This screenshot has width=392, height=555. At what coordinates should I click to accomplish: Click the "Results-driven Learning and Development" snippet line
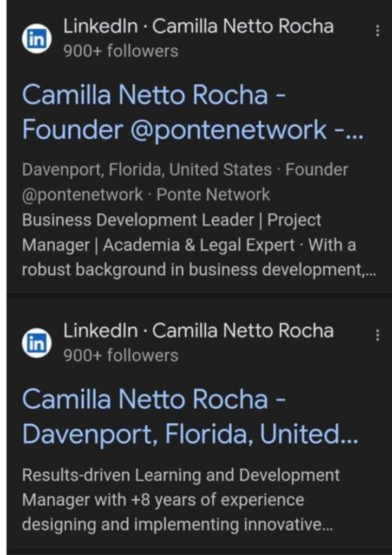tap(181, 475)
